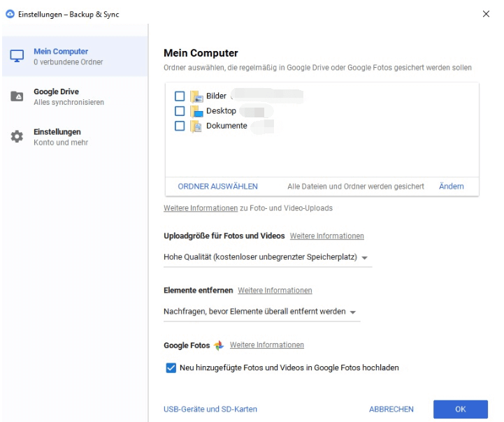Click the Dokumente folder icon
504x422 pixels.
coord(196,126)
